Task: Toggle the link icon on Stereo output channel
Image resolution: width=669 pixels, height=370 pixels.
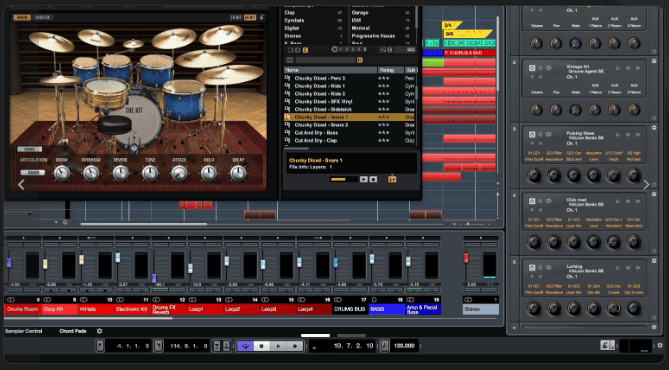Action: tap(468, 300)
